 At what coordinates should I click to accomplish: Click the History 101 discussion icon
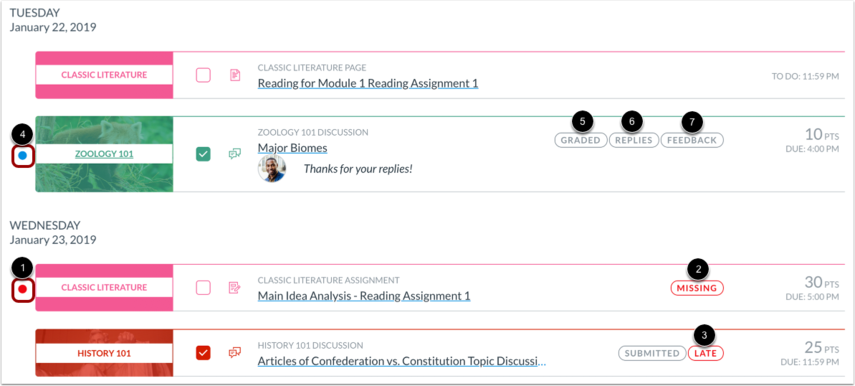[235, 353]
